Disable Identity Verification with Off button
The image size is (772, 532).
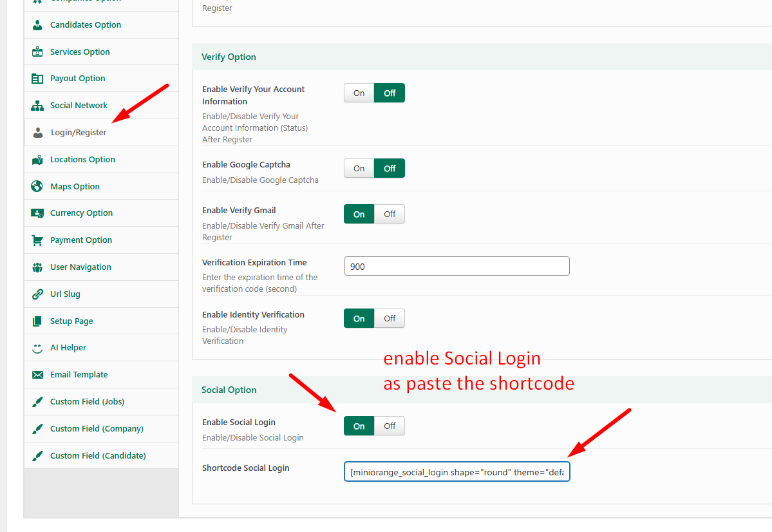390,319
